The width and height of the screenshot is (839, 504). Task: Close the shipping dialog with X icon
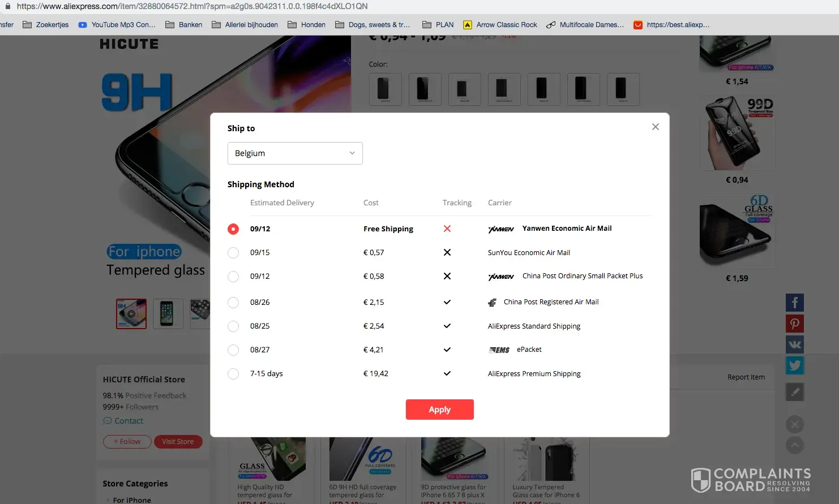tap(655, 127)
